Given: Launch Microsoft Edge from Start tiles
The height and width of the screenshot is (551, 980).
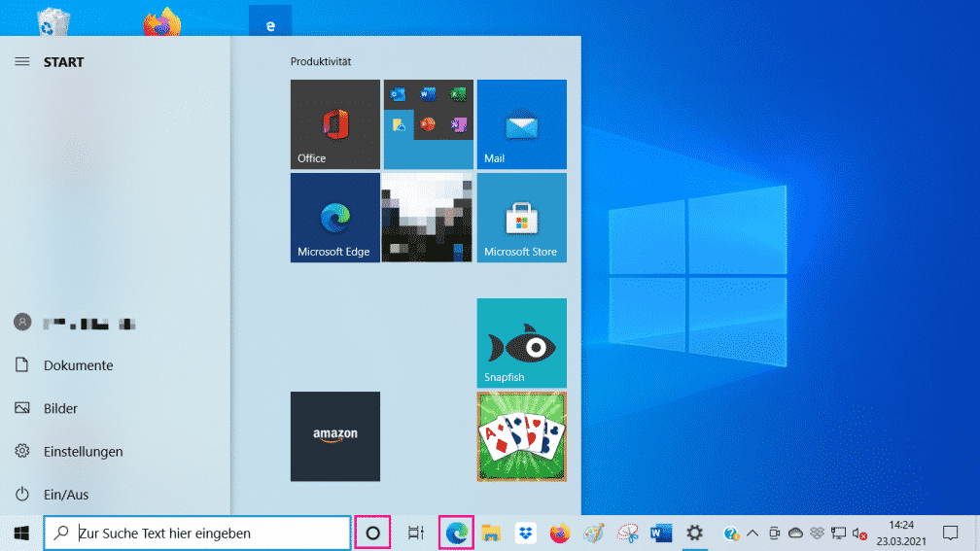Looking at the screenshot, I should click(x=334, y=218).
